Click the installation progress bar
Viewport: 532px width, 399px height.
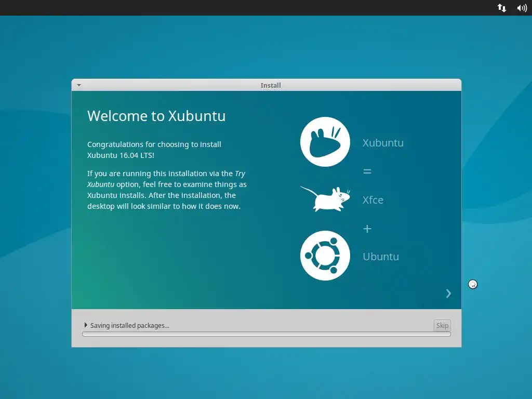[x=267, y=334]
